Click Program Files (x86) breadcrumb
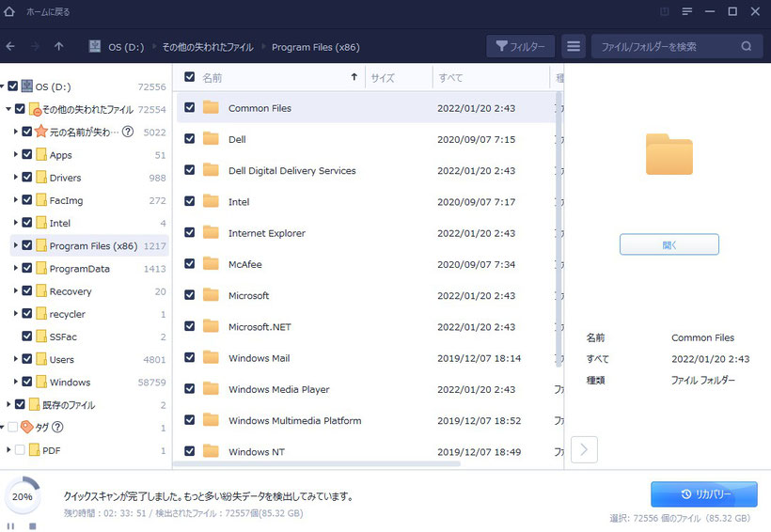The image size is (771, 532). point(316,47)
